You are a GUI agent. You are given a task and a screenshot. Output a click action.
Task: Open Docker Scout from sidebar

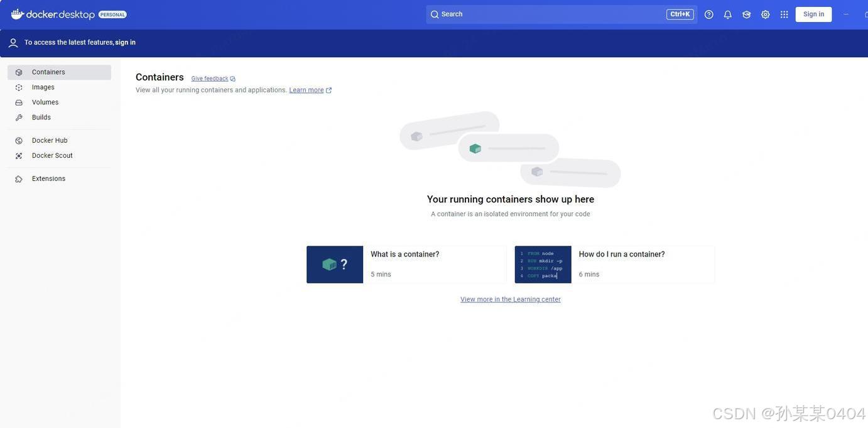pos(59,156)
